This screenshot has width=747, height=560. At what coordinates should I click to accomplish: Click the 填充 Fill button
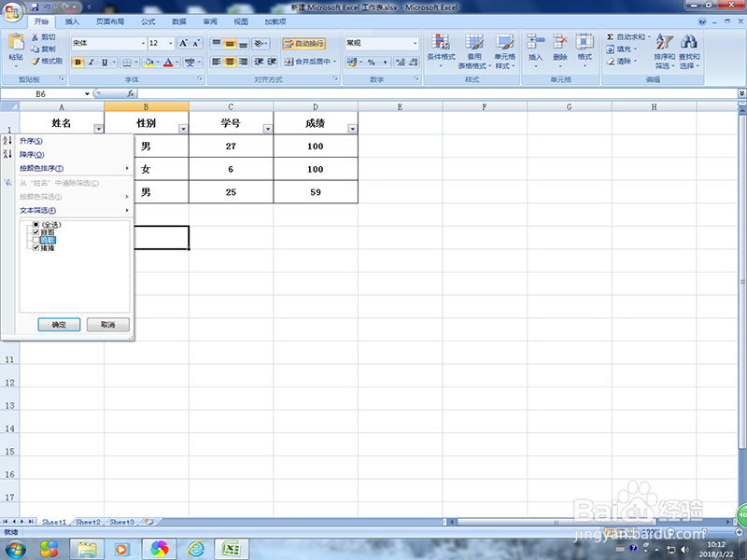(x=621, y=49)
